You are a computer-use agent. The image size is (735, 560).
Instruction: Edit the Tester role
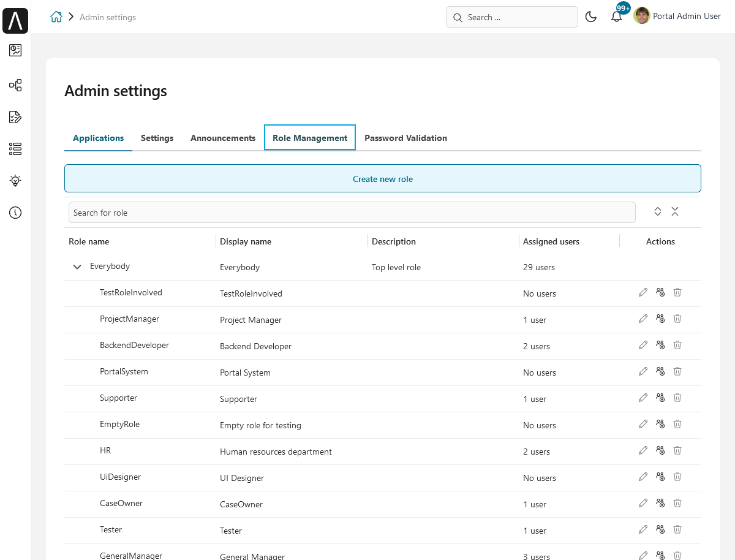pyautogui.click(x=643, y=529)
